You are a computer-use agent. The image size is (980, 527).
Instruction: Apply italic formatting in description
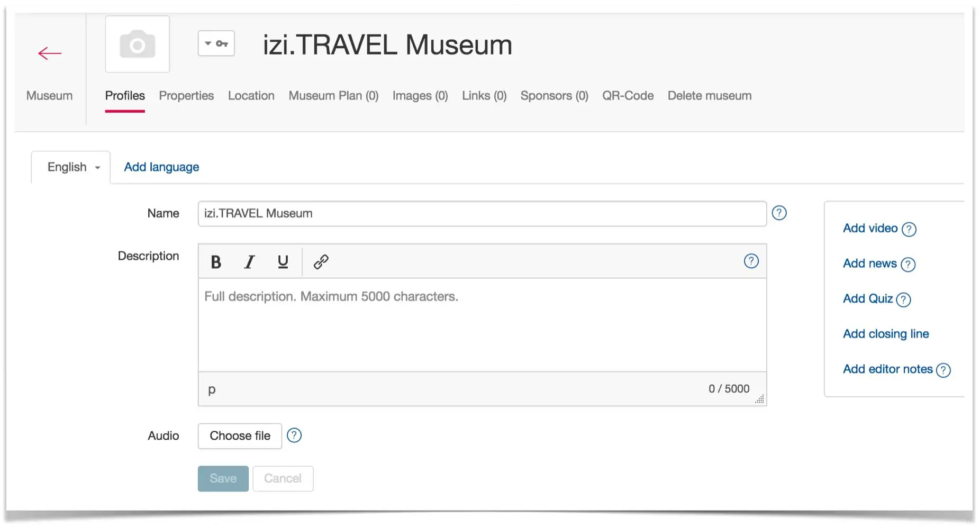click(x=249, y=262)
